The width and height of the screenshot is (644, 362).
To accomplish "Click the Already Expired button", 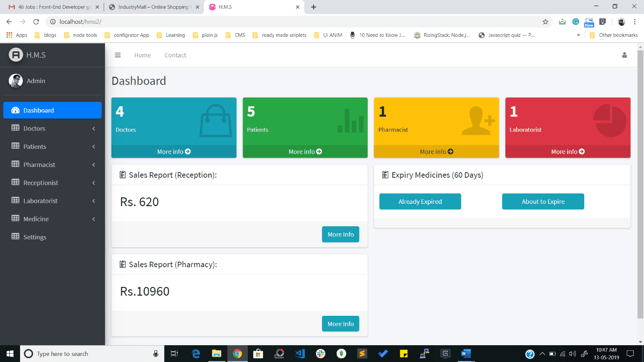I will pos(420,202).
